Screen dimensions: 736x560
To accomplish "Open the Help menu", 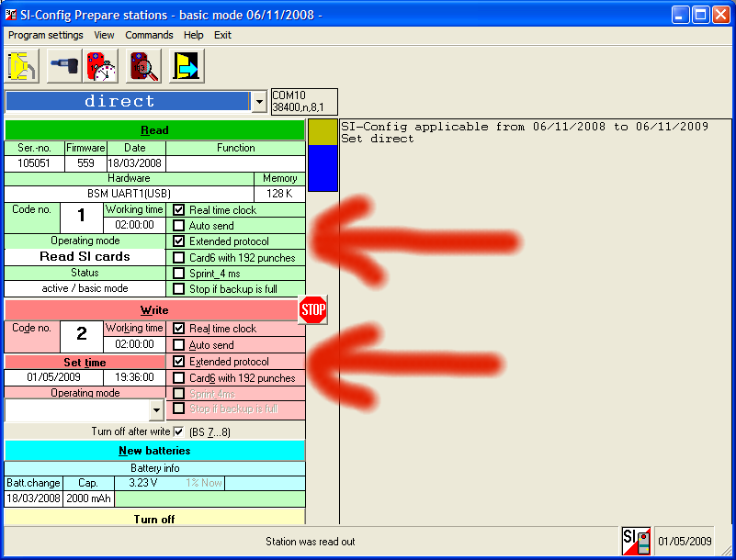I will point(193,35).
